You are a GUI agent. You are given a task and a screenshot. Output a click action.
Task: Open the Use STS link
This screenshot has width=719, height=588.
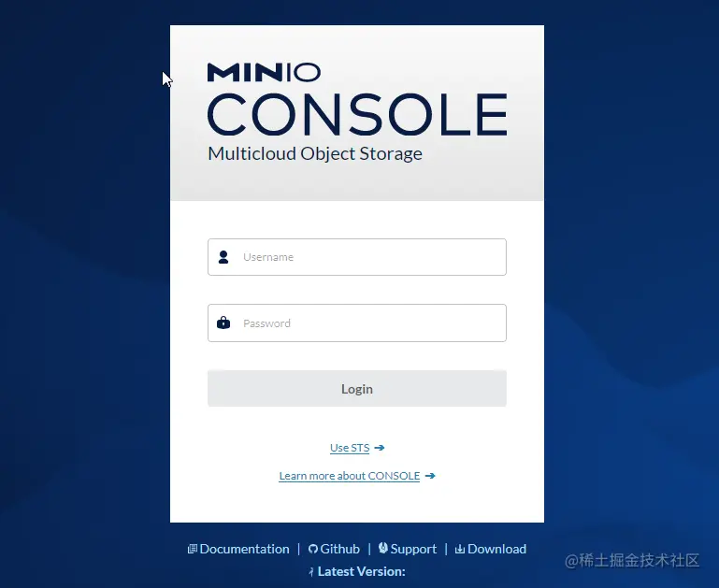[350, 448]
